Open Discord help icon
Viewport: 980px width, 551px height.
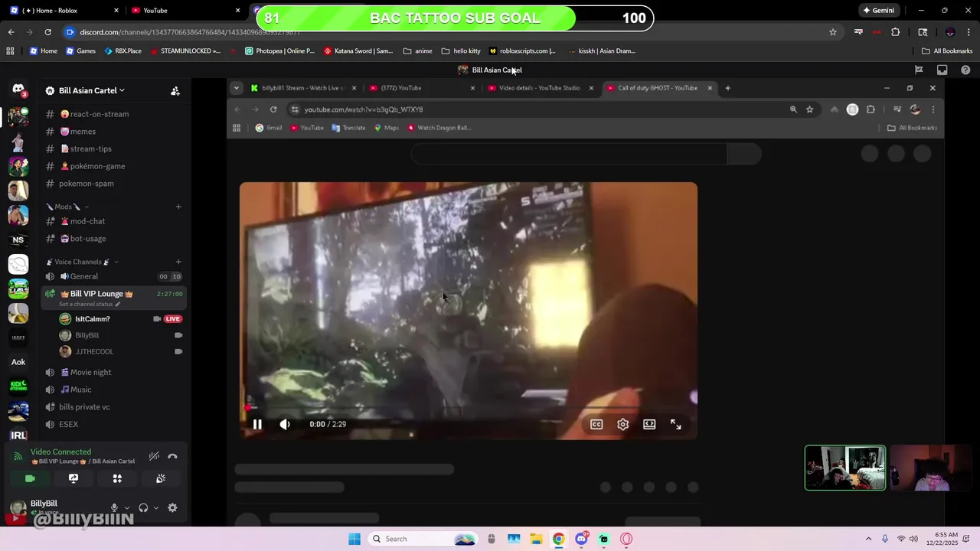pos(965,70)
